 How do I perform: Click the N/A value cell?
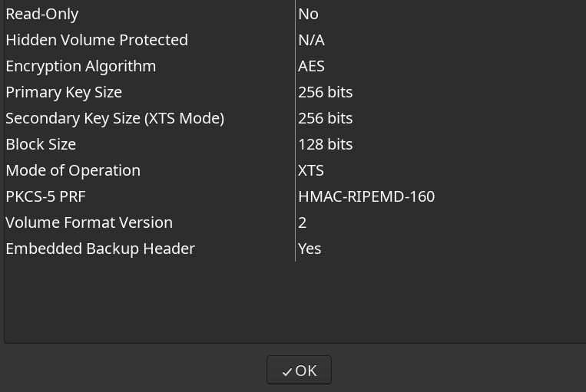(x=311, y=40)
